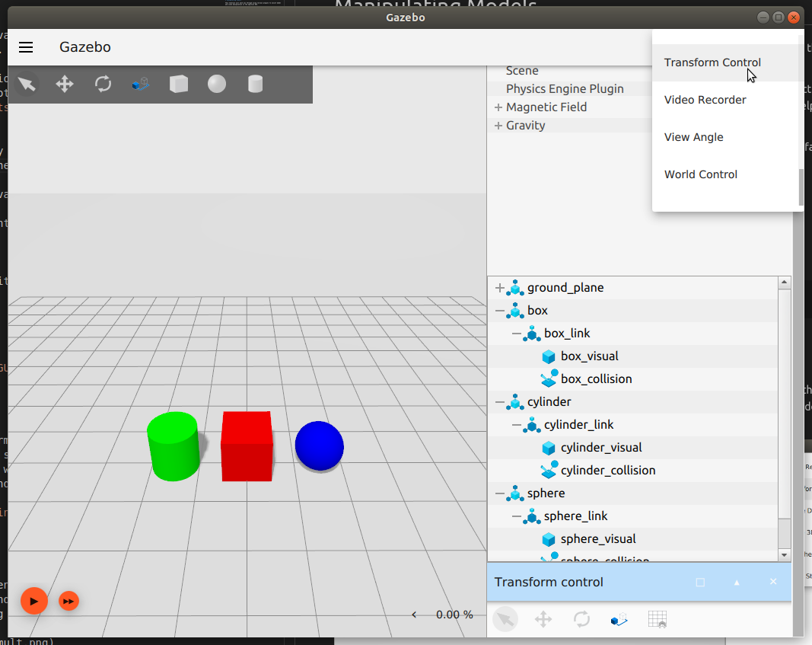
Task: Expand the stats arrow beside 0.00 %
Action: (x=414, y=615)
